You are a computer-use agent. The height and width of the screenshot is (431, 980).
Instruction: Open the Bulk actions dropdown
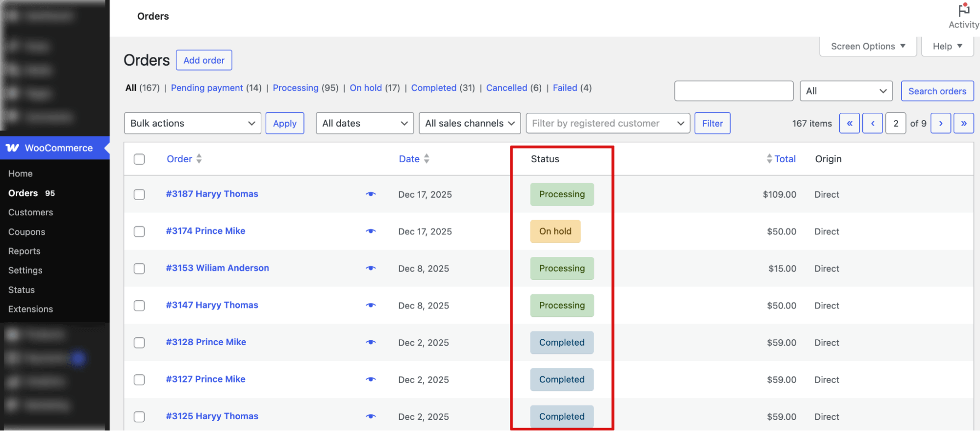tap(192, 124)
